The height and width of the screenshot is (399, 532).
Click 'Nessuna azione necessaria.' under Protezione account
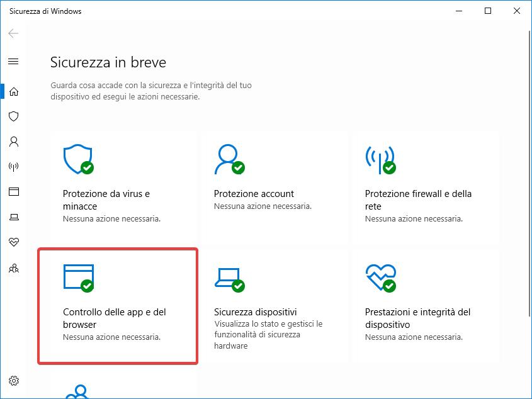pos(263,206)
